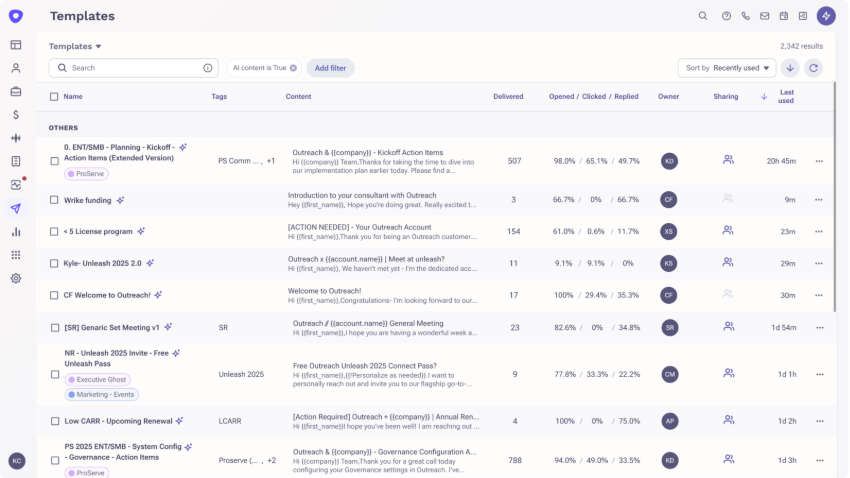Open the phone dialer icon

[745, 16]
